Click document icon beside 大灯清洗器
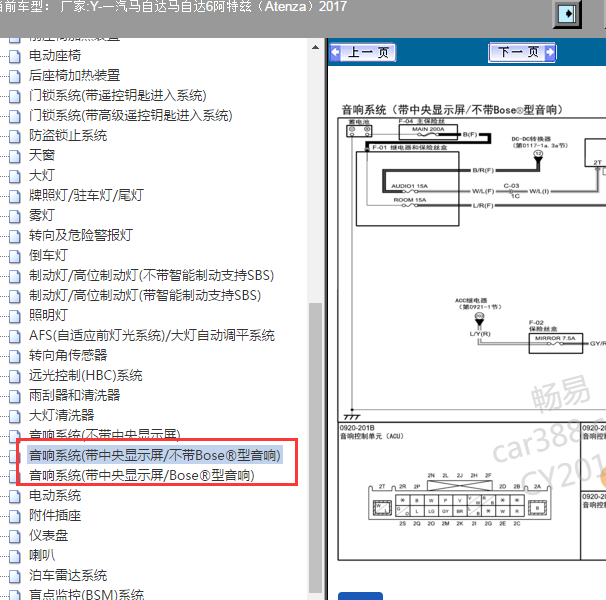The image size is (606, 600). [15, 416]
